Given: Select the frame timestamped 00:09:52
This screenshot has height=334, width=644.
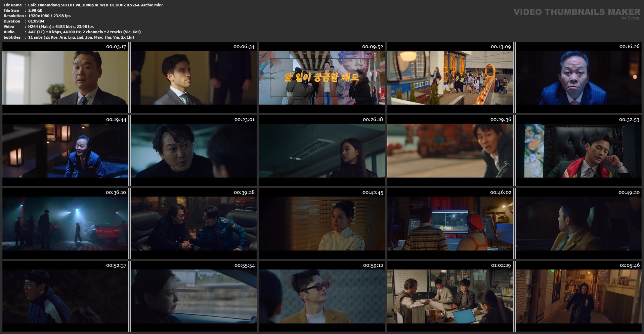Looking at the screenshot, I should [x=322, y=78].
